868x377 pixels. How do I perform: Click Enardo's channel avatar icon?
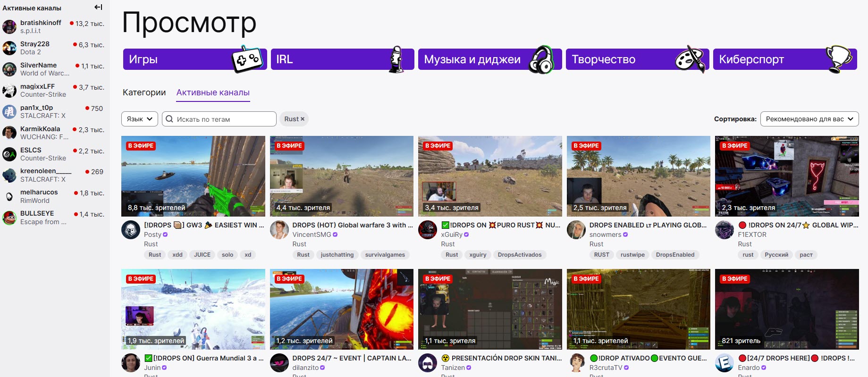[x=725, y=363]
